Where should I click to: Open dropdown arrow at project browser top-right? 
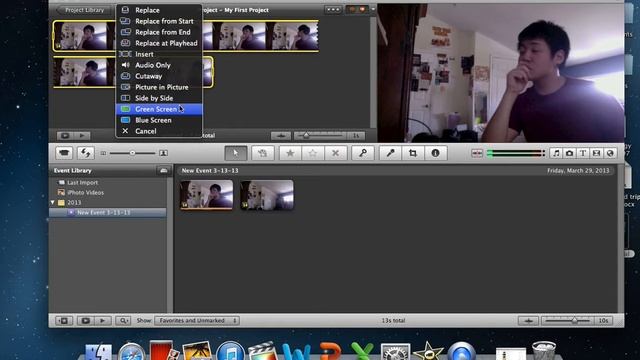click(373, 9)
